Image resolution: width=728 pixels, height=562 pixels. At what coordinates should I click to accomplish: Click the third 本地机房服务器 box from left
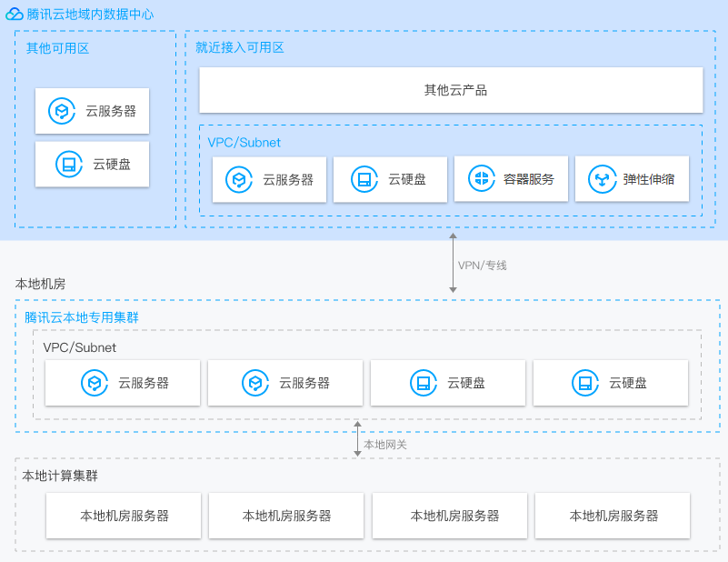tap(449, 516)
